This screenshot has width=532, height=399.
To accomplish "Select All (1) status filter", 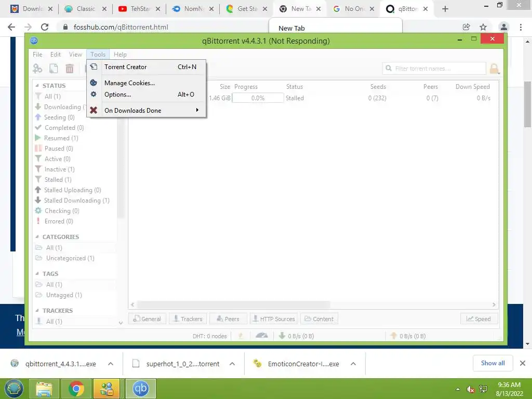I will (52, 96).
